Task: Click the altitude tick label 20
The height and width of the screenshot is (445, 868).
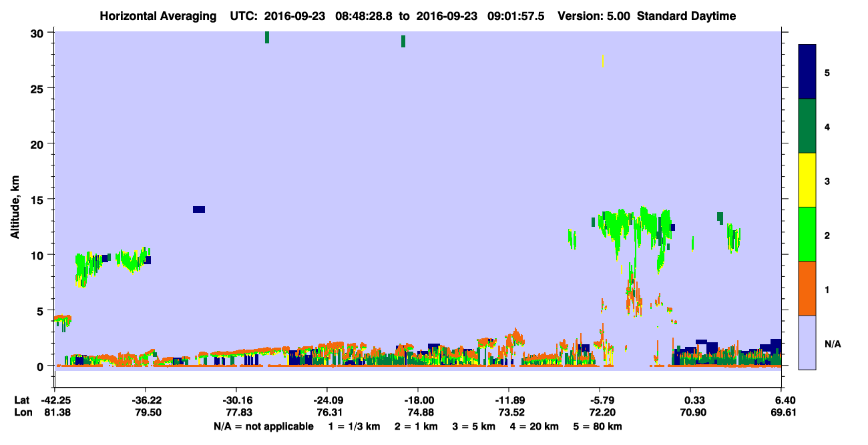Action: pos(38,143)
